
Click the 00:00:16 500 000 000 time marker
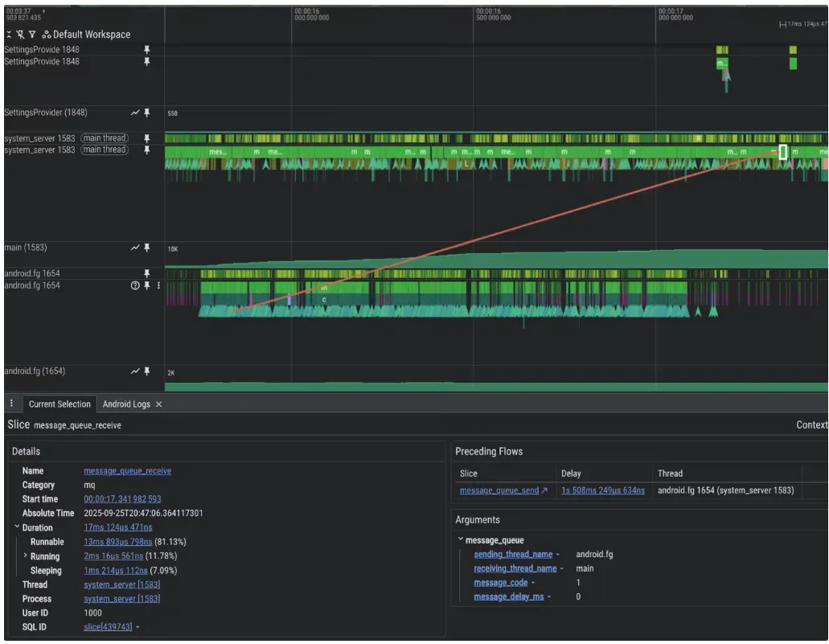[x=493, y=14]
